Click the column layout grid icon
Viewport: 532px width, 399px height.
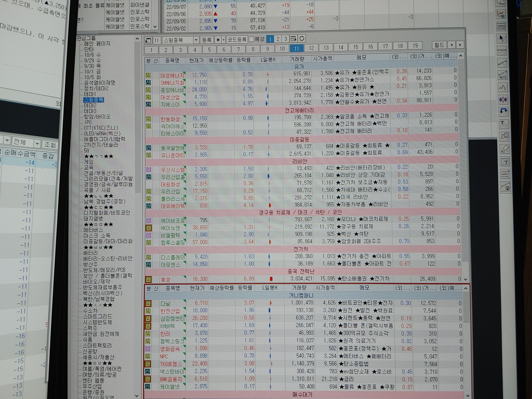293,39
